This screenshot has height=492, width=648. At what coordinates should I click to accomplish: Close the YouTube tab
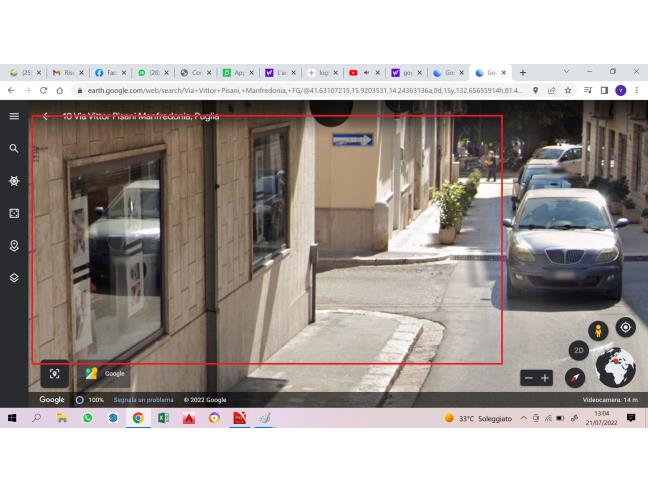pos(377,73)
